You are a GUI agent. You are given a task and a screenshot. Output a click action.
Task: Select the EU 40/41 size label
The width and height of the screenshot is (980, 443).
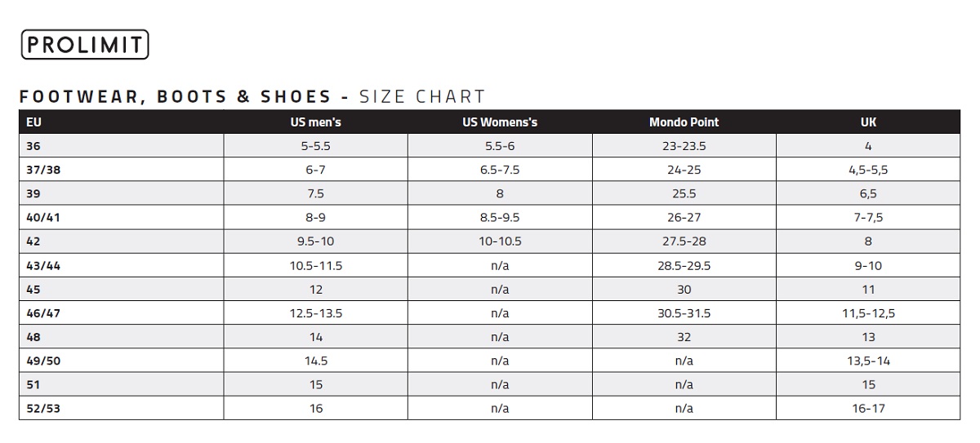click(44, 218)
